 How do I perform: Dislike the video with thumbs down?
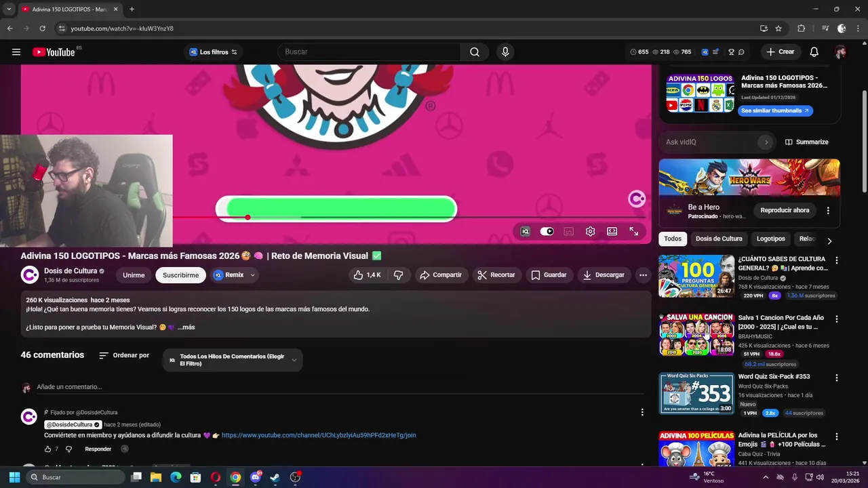(x=399, y=275)
